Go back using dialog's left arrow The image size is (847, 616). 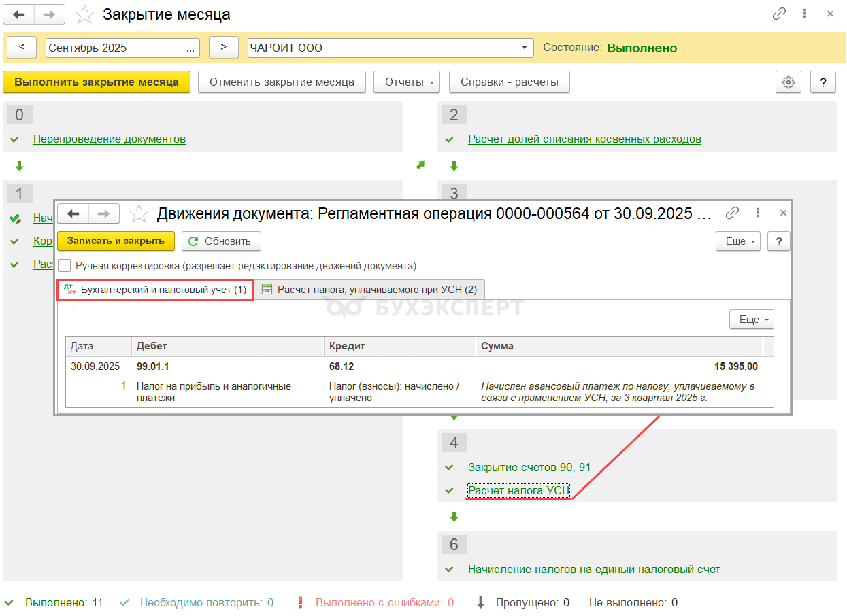[x=73, y=213]
